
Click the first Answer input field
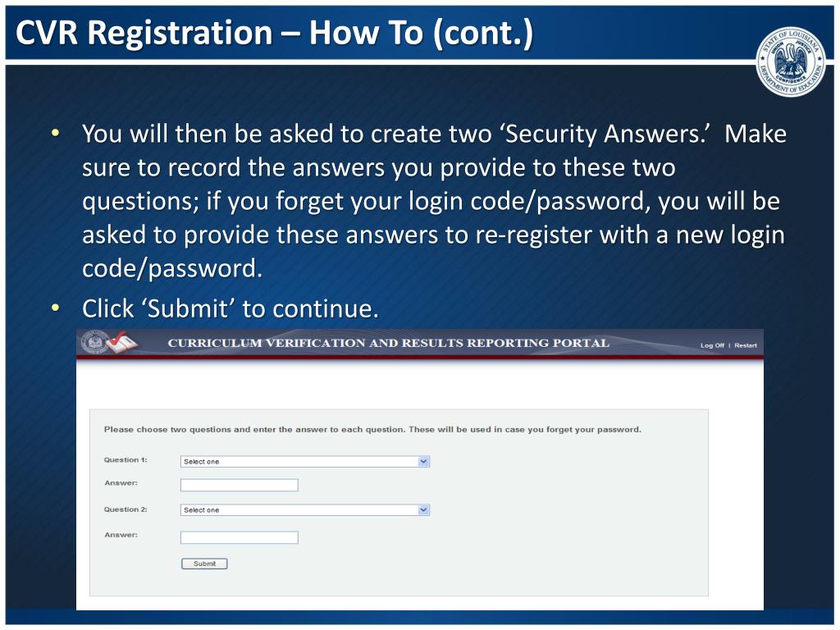239,486
